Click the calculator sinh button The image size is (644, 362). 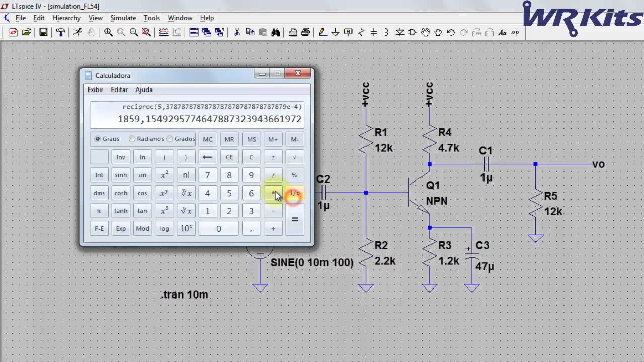point(121,175)
